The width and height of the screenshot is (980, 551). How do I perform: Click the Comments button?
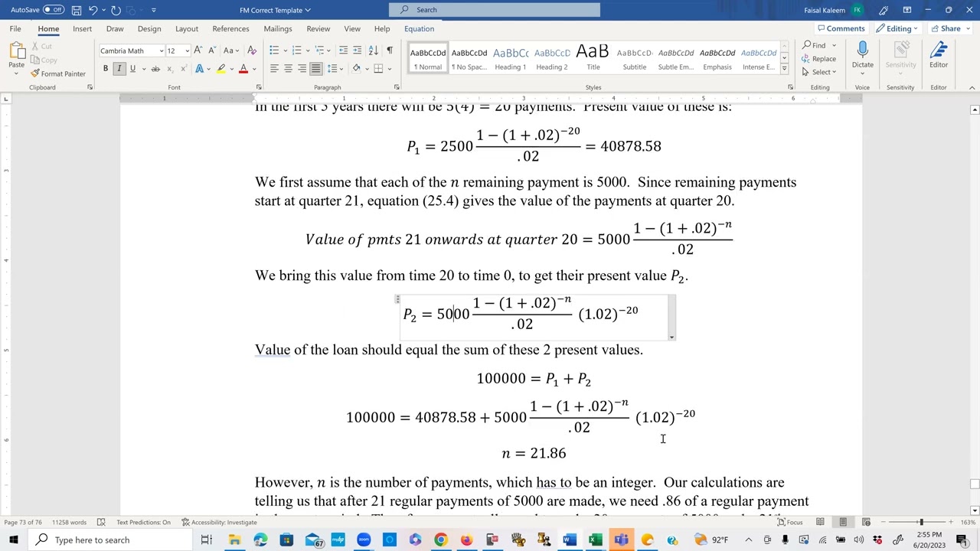pyautogui.click(x=841, y=28)
